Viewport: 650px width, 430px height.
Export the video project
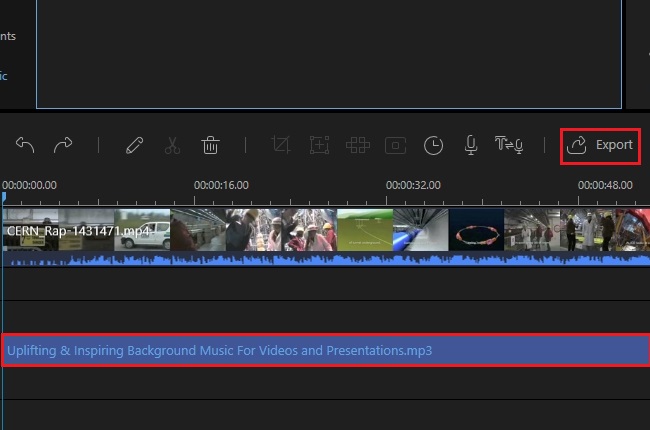tap(600, 146)
